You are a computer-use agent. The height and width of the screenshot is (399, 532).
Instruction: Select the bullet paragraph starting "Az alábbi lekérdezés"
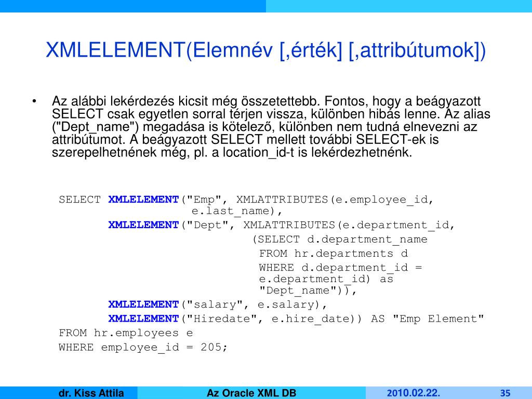pyautogui.click(x=271, y=127)
